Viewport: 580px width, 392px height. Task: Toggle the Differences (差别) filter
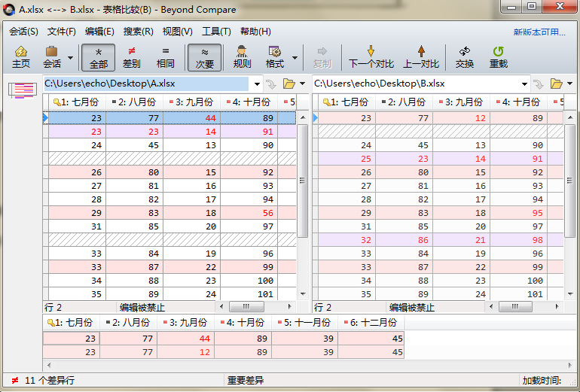pos(132,57)
